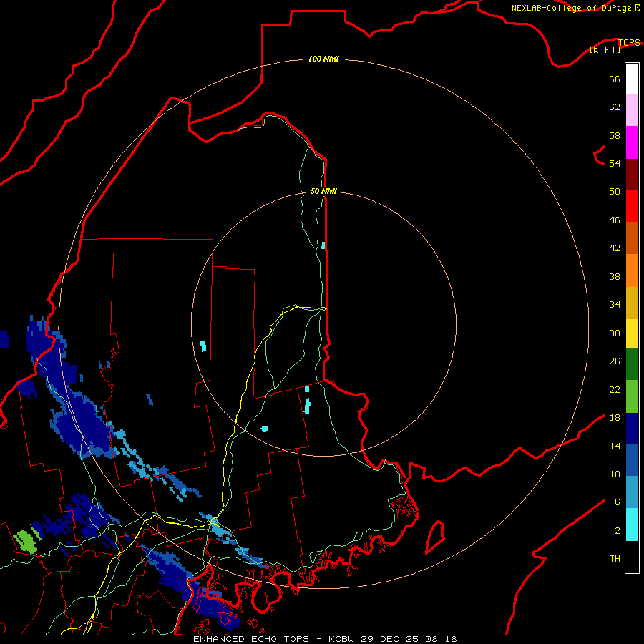Click the light green legend swatch between 22 and 26

(x=632, y=396)
